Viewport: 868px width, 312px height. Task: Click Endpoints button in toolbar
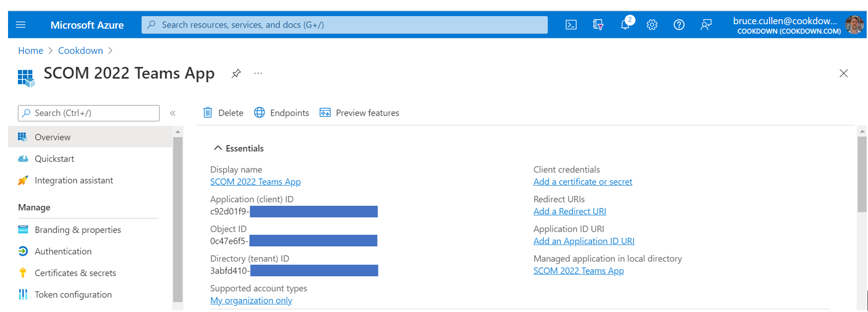(x=281, y=113)
